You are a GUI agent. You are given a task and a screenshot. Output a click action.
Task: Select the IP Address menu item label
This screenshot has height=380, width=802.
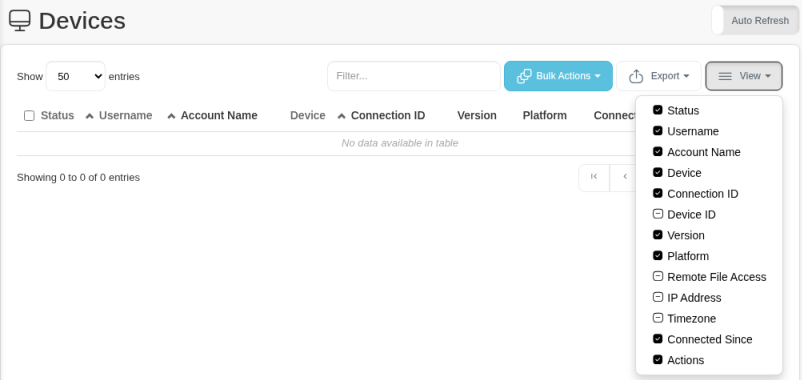694,298
